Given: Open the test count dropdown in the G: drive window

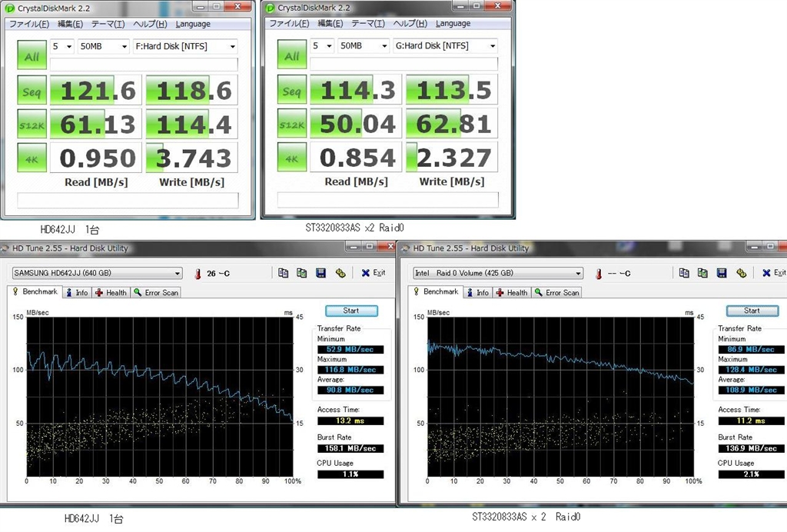Looking at the screenshot, I should click(x=322, y=45).
